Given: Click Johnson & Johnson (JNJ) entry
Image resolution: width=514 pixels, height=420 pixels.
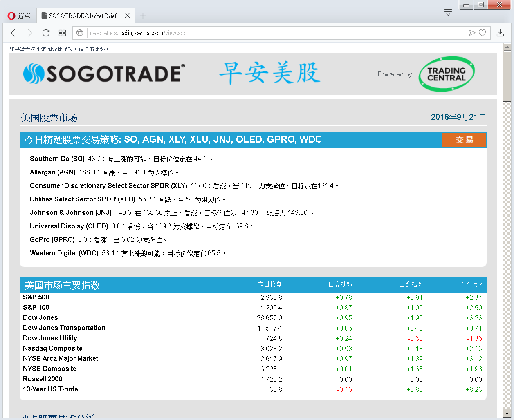Looking at the screenshot, I should 71,212.
